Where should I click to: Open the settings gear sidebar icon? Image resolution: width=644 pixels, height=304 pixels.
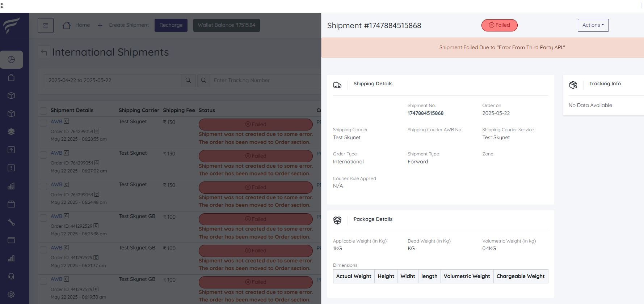(x=11, y=295)
